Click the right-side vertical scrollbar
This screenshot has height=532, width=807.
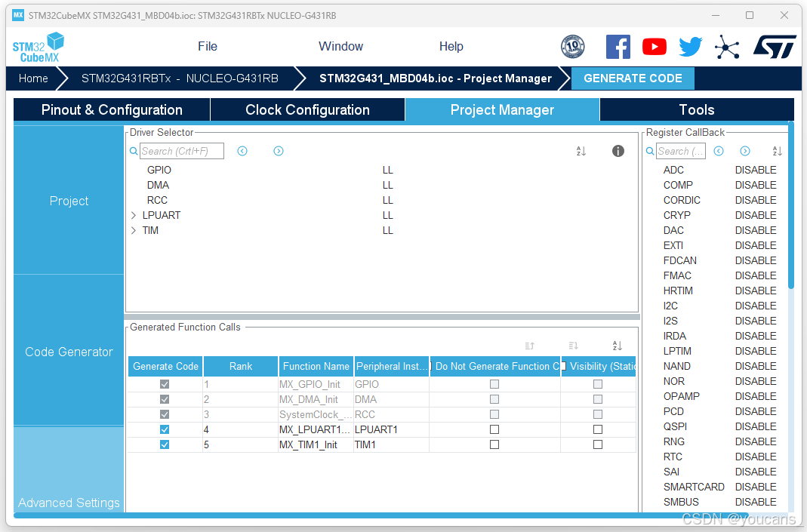[x=791, y=206]
